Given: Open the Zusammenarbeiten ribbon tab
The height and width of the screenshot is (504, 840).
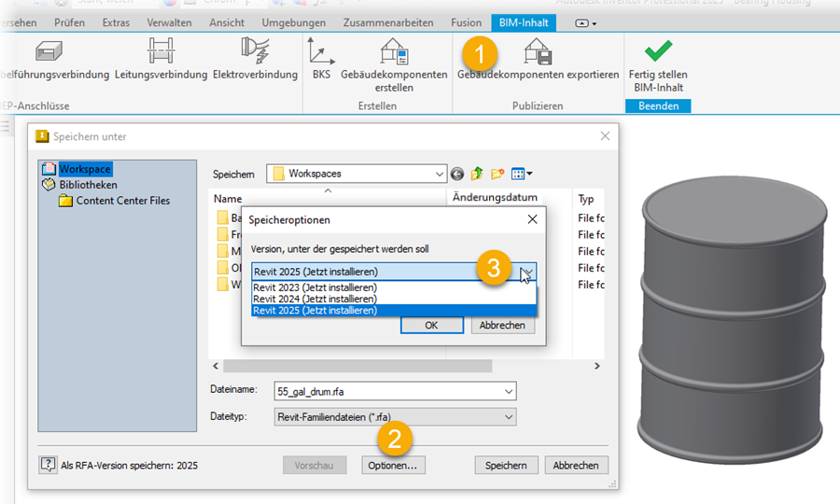Looking at the screenshot, I should [388, 22].
